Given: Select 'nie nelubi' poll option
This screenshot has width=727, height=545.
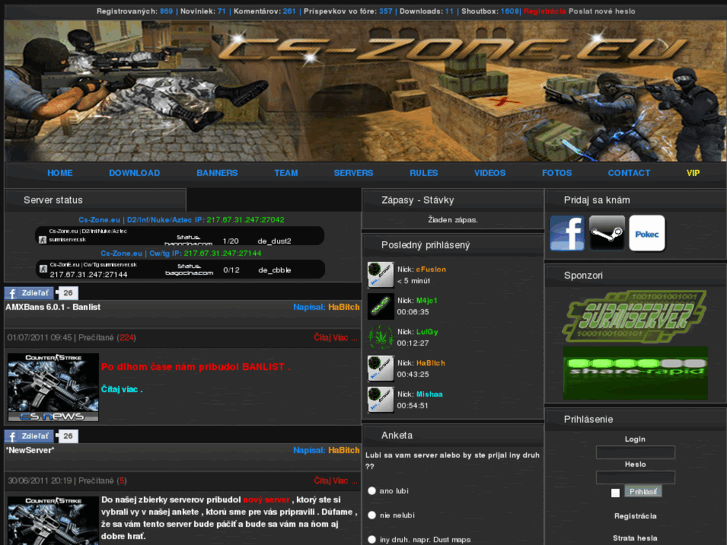Looking at the screenshot, I should coord(372,515).
